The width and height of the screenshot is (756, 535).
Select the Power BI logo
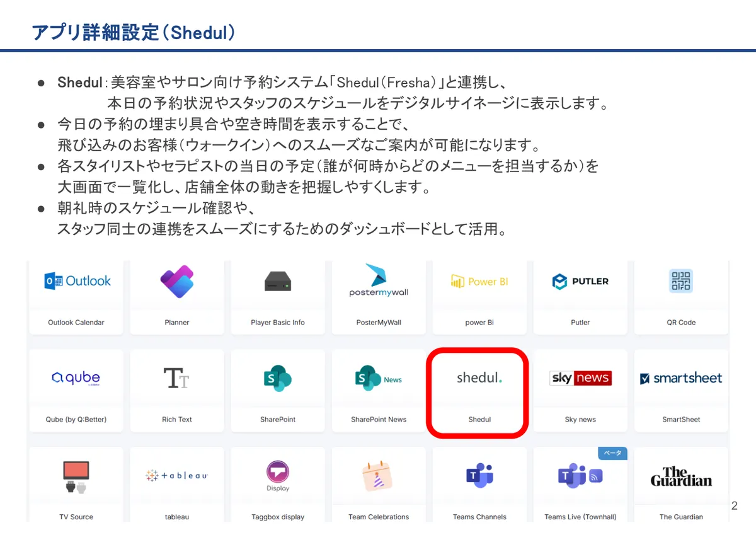click(x=479, y=282)
